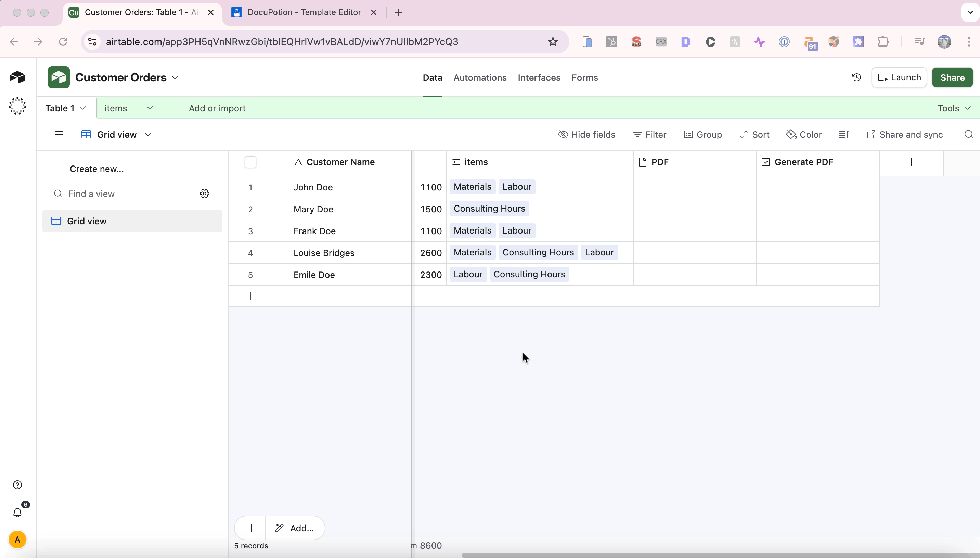Click the search magnifier in view toolbar
Image resolution: width=980 pixels, height=558 pixels.
[x=968, y=134]
